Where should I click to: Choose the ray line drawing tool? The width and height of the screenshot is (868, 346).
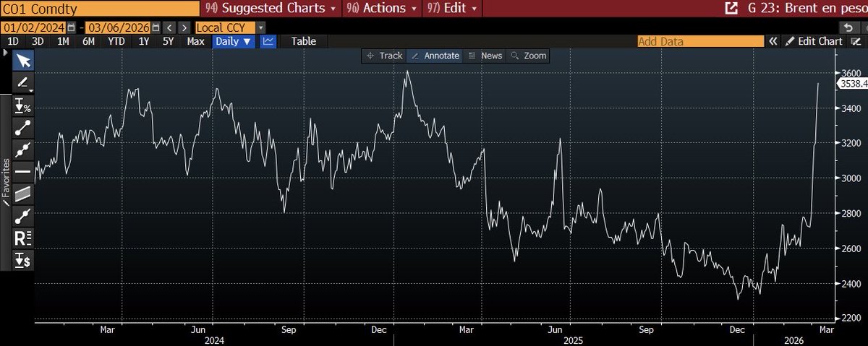(23, 215)
